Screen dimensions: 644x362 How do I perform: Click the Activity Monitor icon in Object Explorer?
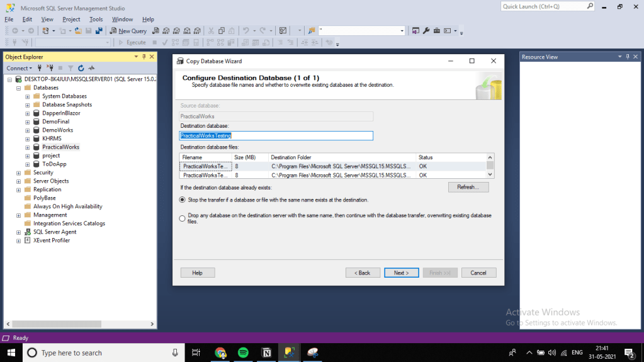point(91,68)
